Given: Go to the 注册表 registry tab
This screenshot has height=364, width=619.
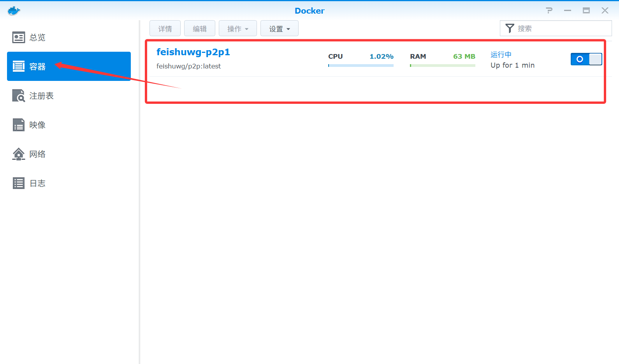Looking at the screenshot, I should [x=69, y=96].
